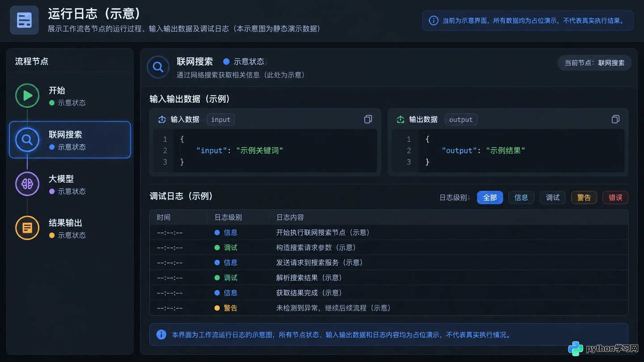Click the 输入数据 upload icon

(162, 119)
